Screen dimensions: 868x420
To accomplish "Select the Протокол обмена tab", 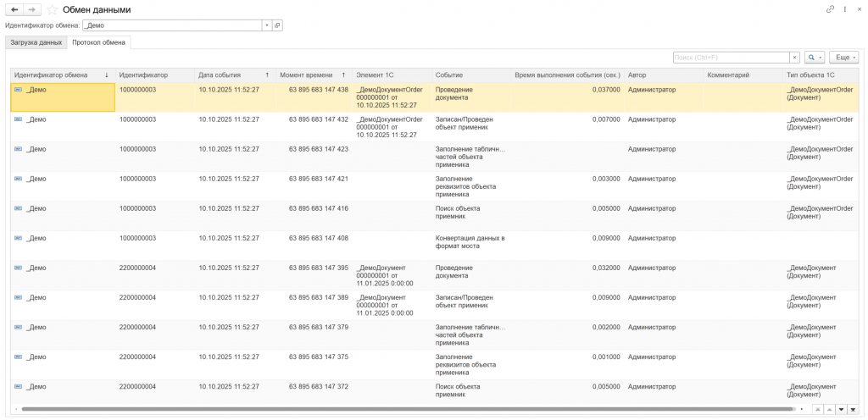I will pyautogui.click(x=98, y=42).
